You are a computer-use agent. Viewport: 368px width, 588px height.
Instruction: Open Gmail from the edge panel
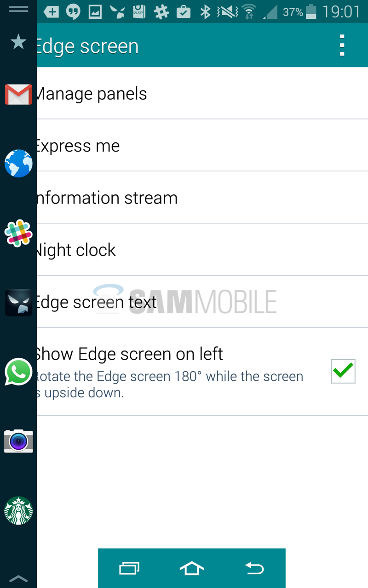(x=18, y=95)
